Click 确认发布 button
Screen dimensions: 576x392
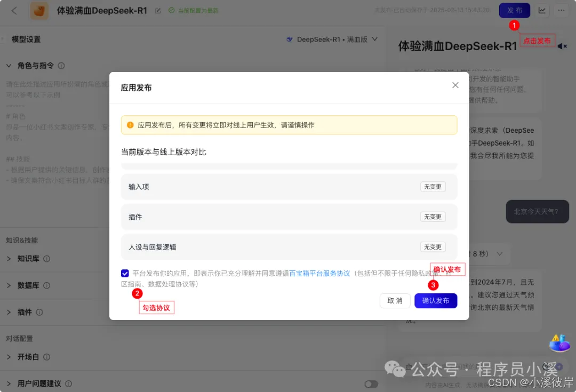point(436,300)
